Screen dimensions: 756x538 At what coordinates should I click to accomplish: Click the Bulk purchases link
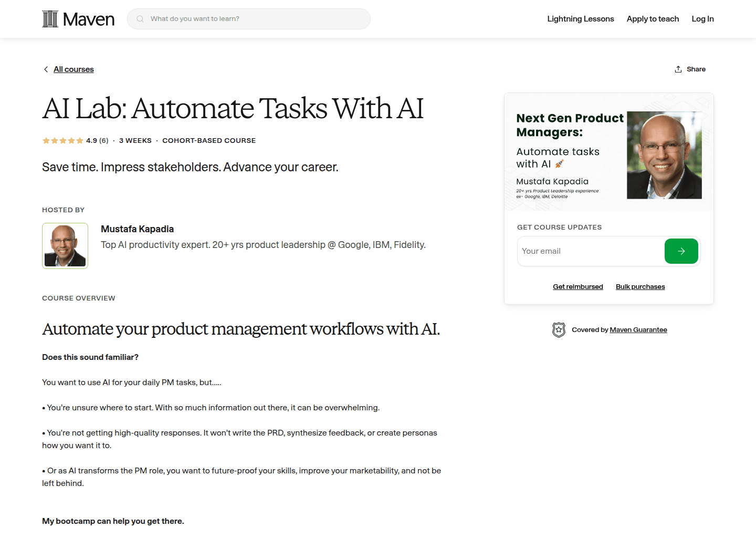click(x=640, y=286)
